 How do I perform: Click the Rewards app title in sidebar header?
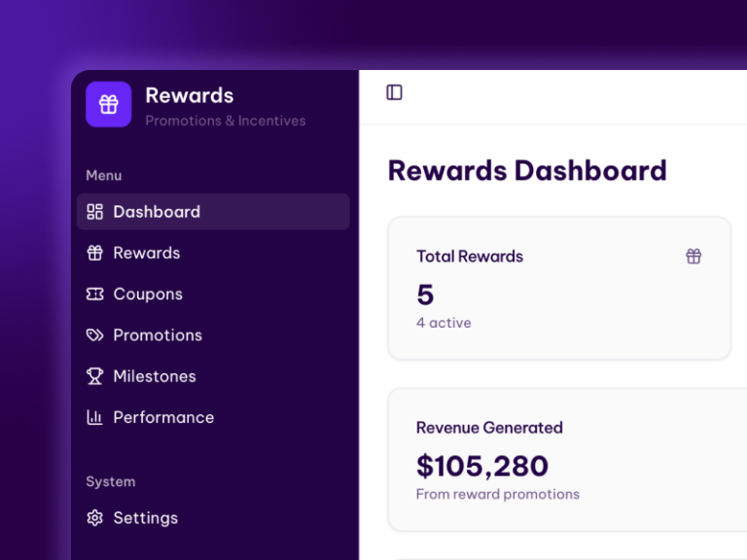pyautogui.click(x=190, y=95)
